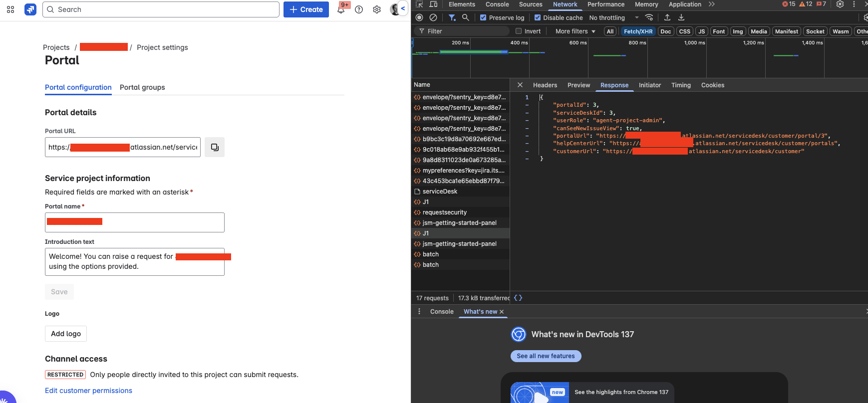Expand the More filters dropdown
The height and width of the screenshot is (403, 868).
[x=576, y=31]
